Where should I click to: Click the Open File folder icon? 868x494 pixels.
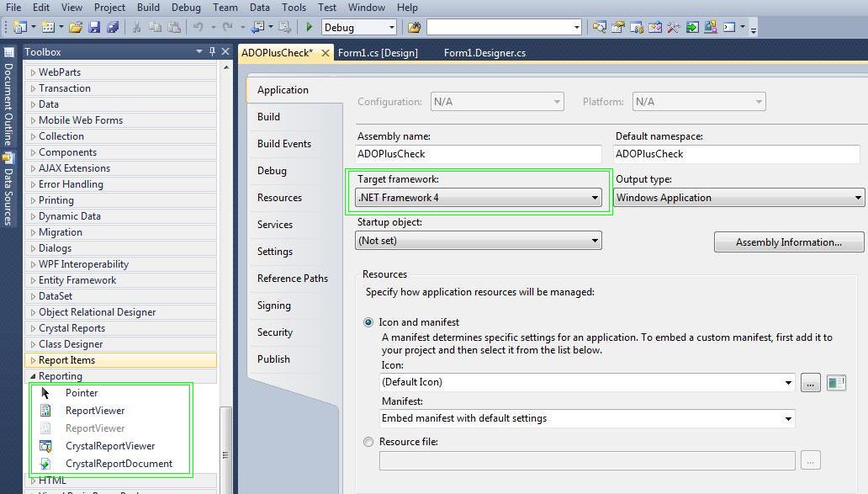tap(76, 27)
